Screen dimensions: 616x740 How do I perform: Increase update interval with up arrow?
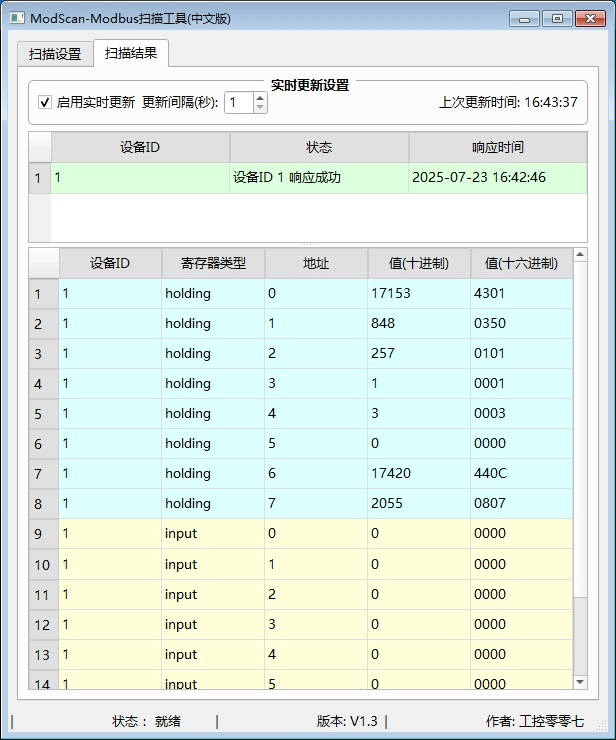260,97
